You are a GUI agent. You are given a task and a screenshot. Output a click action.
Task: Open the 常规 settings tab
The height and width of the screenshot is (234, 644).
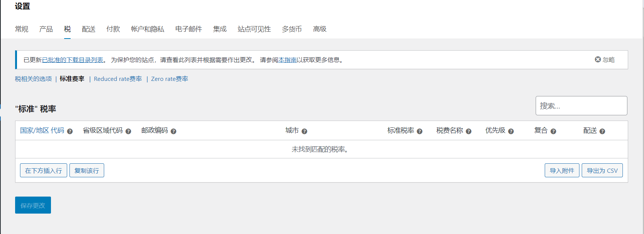coord(22,29)
